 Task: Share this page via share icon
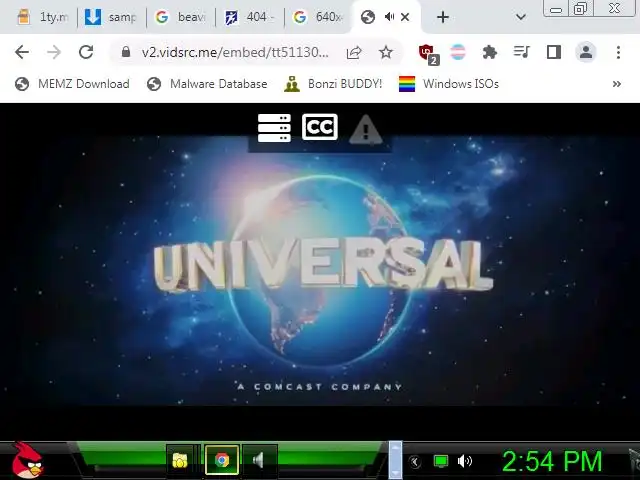[x=354, y=53]
